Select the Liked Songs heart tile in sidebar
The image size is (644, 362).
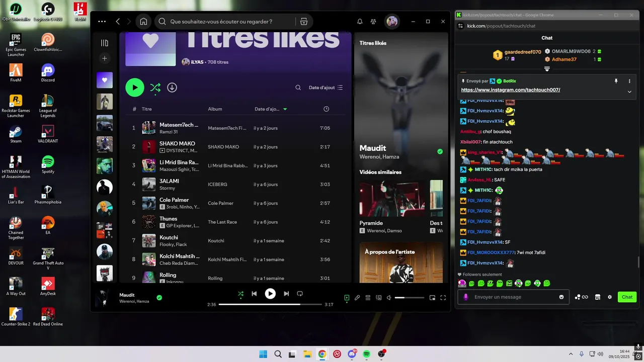[x=105, y=80]
